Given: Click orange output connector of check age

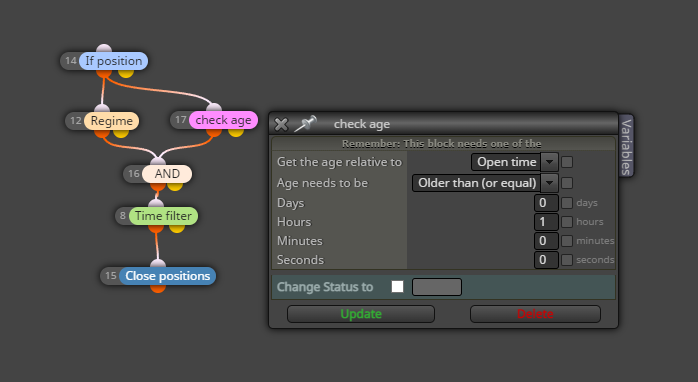Looking at the screenshot, I should point(214,132).
